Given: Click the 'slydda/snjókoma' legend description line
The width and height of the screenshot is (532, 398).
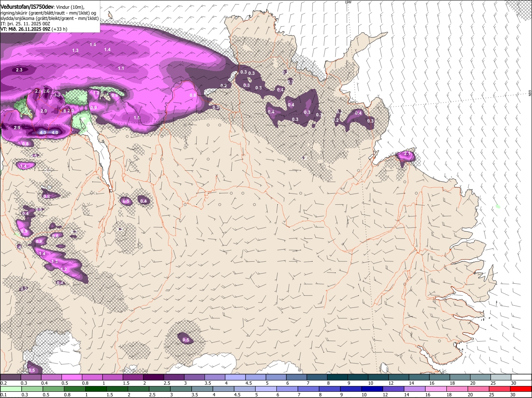Looking at the screenshot, I should point(49,18).
